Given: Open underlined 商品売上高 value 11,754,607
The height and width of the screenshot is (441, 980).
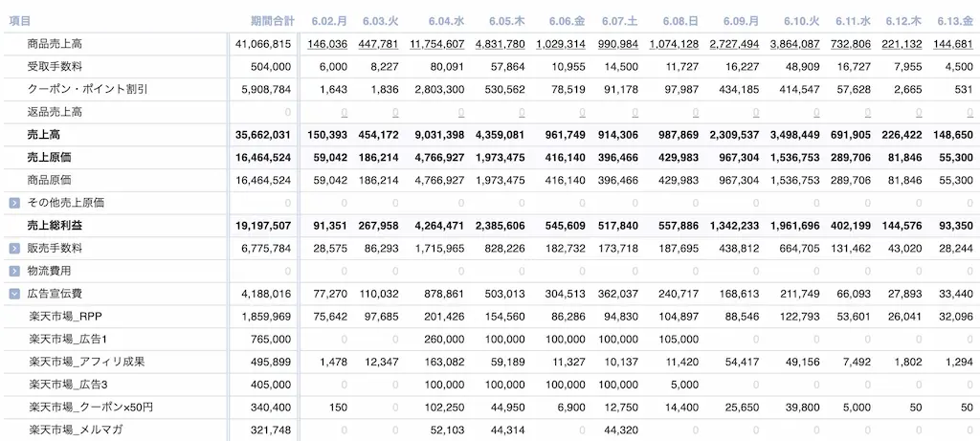Looking at the screenshot, I should (x=436, y=44).
